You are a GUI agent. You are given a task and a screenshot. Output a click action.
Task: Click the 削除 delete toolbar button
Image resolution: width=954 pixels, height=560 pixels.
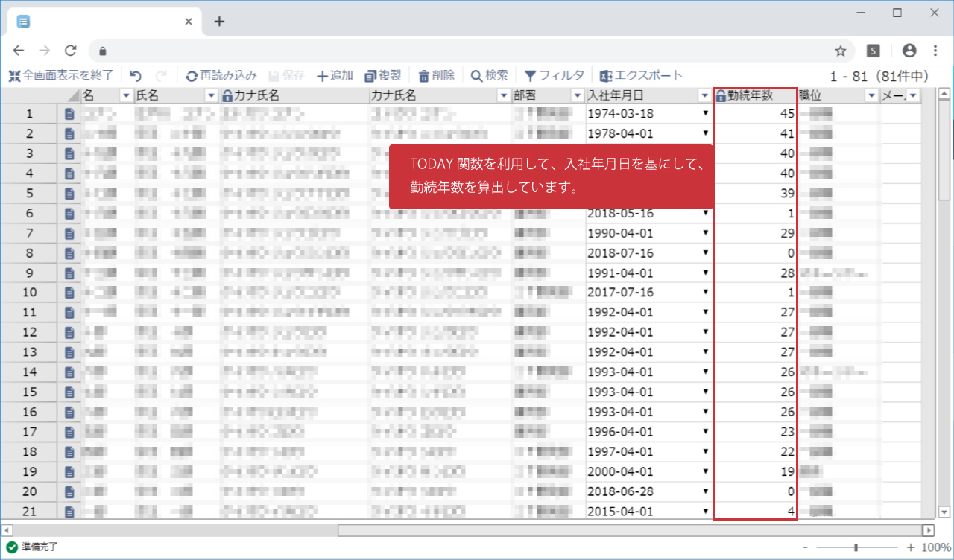(436, 75)
